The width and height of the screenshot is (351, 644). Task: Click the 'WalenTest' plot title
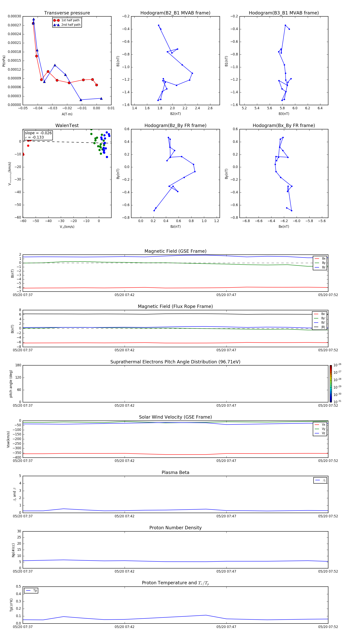point(67,125)
